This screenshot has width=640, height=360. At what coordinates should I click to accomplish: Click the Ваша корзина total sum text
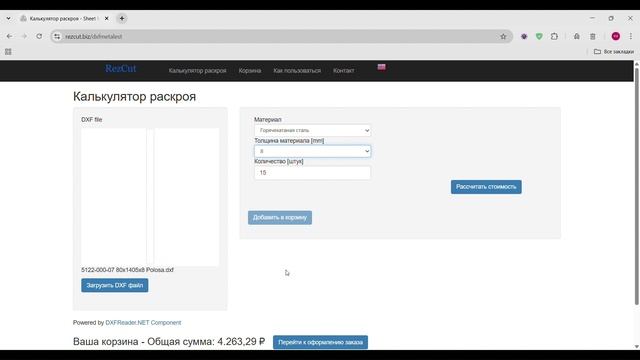click(x=169, y=342)
